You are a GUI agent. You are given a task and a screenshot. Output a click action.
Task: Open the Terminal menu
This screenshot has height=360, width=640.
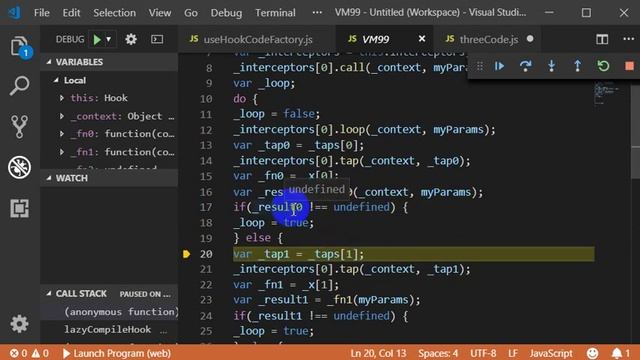(x=275, y=13)
